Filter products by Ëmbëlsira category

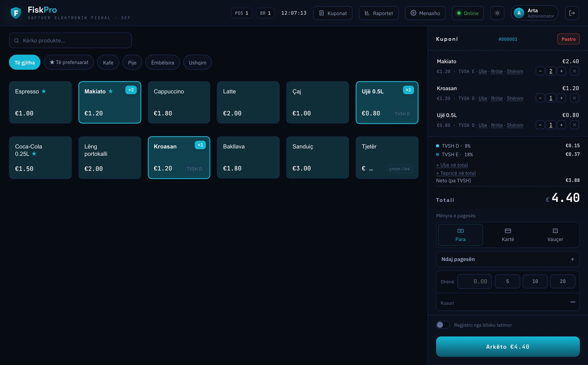click(x=162, y=62)
